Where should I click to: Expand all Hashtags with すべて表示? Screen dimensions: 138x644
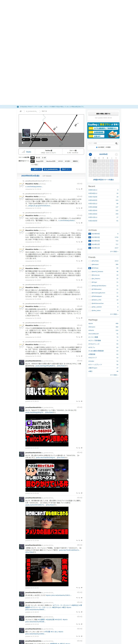coord(114,375)
